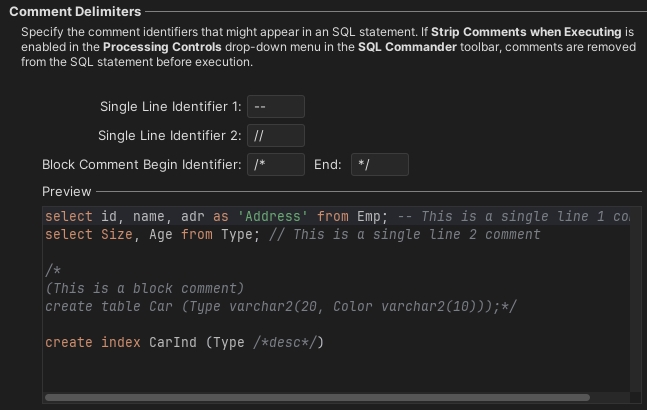
Task: Click 'create index' keyword in the preview
Action: pos(92,343)
